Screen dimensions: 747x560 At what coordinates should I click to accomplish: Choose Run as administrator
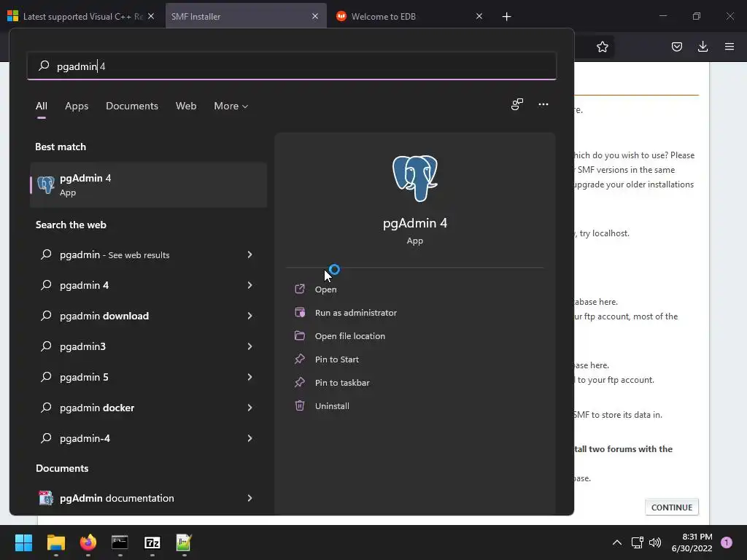(x=355, y=312)
